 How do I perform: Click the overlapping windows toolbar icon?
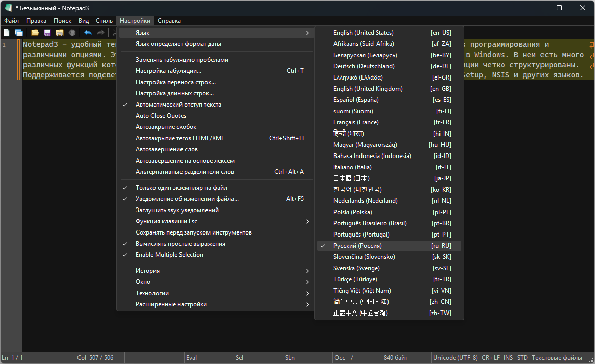[19, 33]
